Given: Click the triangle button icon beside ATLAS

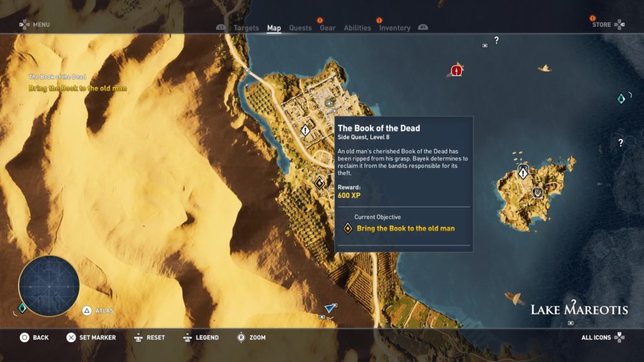Looking at the screenshot, I should tap(87, 310).
